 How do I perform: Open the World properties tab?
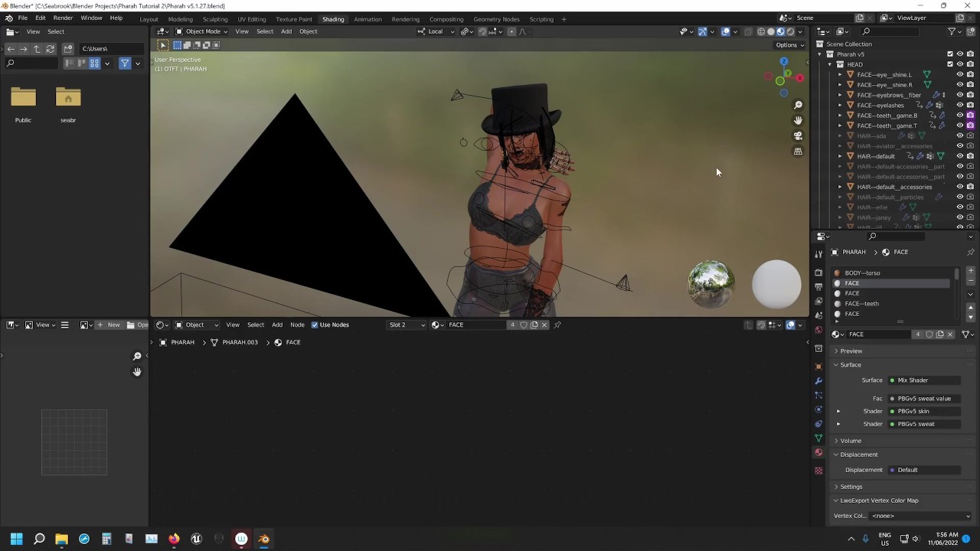818,330
